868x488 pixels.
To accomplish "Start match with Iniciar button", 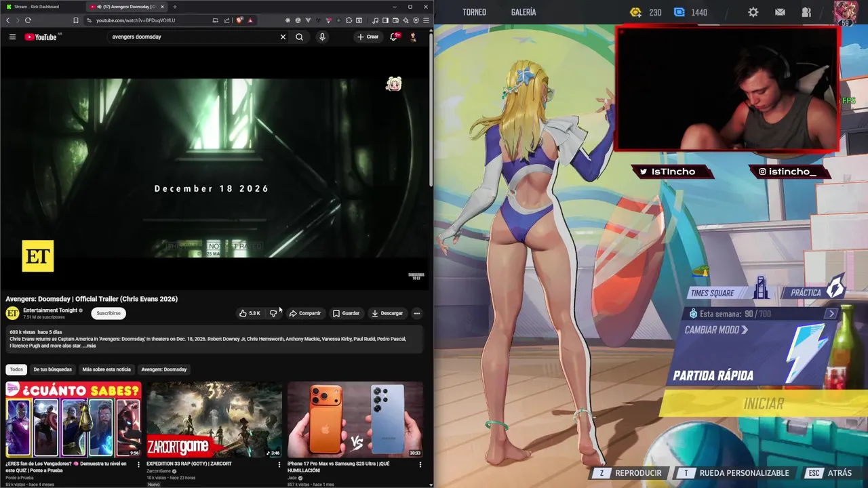I will (x=764, y=404).
